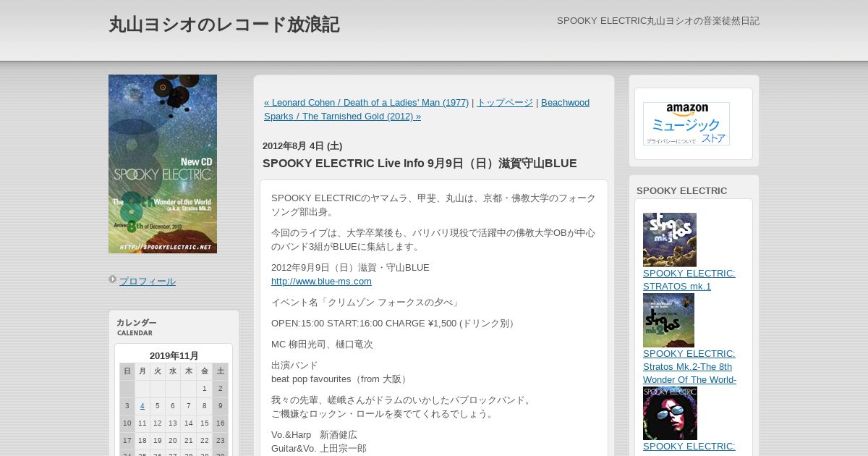Click the calendar header 2019年11月
The width and height of the screenshot is (868, 456).
click(174, 356)
